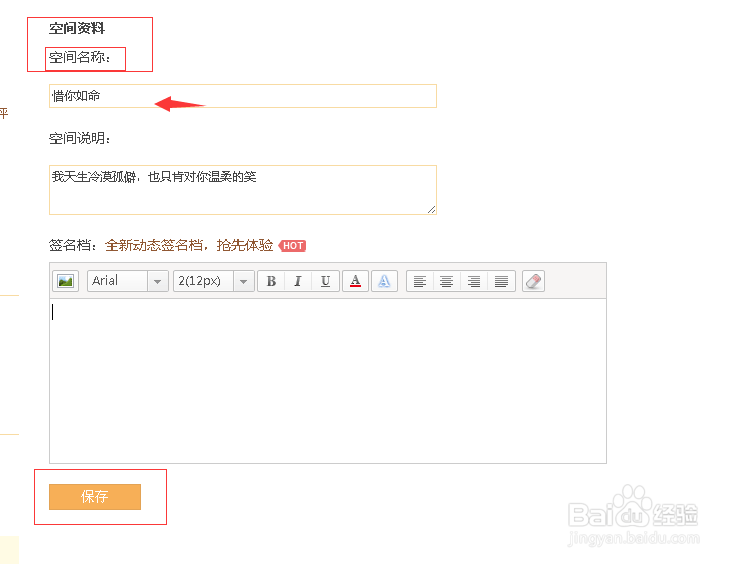The height and width of the screenshot is (564, 741).
Task: Click the textarea resize handle corner
Action: coord(431,210)
